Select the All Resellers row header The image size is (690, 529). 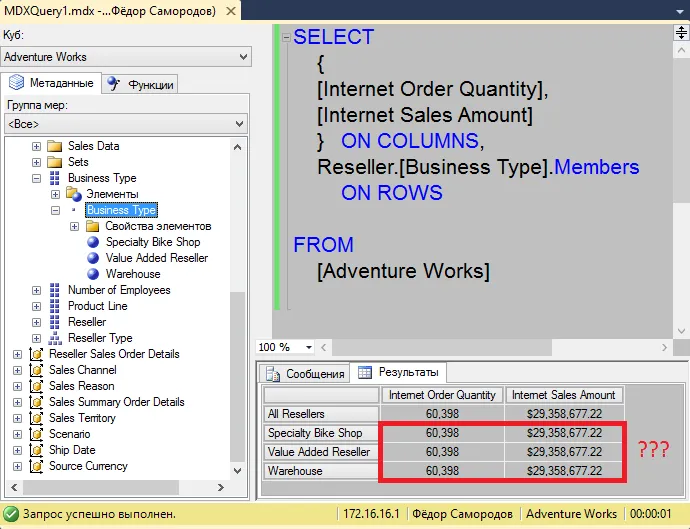[321, 414]
